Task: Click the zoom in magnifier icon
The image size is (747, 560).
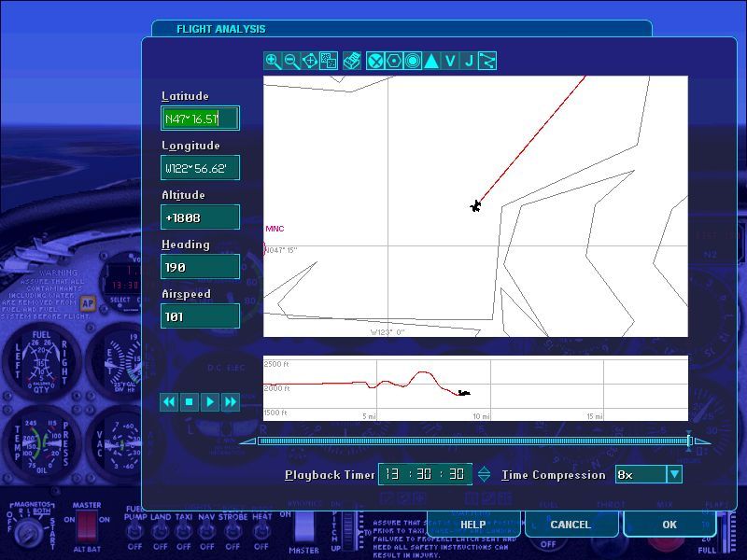Action: coord(273,61)
